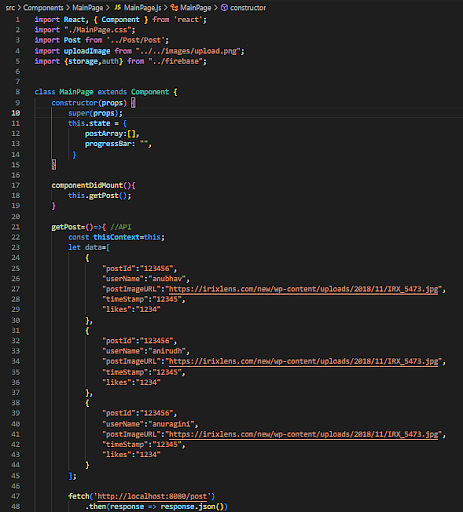Click the constructor method symbol icon
463x512 pixels.
[224, 7]
